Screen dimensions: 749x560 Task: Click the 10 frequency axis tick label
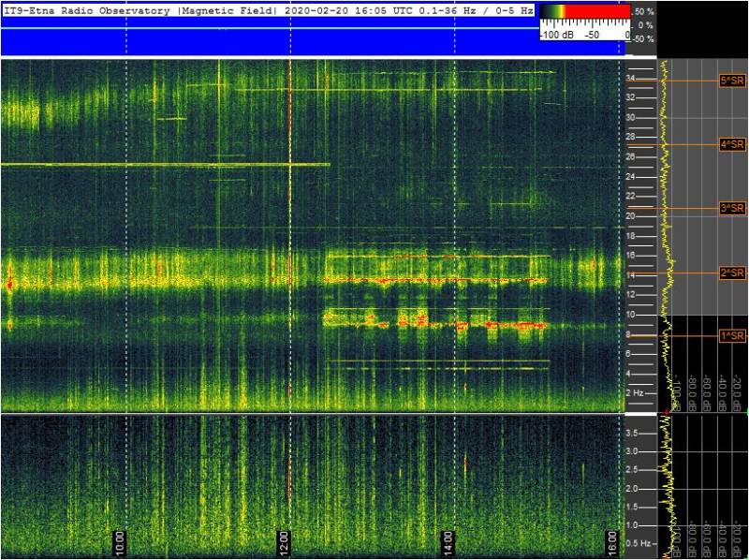pyautogui.click(x=630, y=315)
